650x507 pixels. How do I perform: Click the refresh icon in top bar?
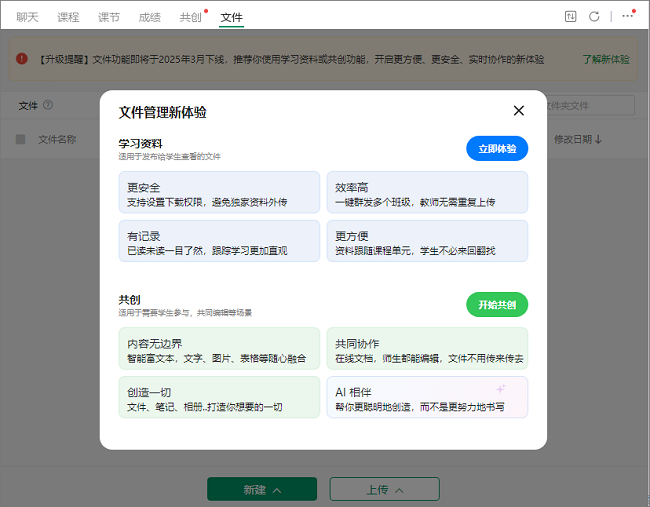[595, 16]
